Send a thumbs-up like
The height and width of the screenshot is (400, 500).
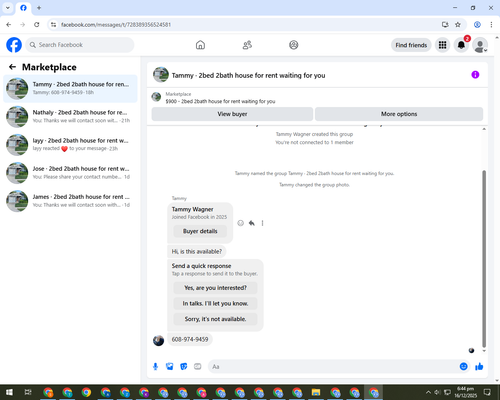[x=479, y=367]
